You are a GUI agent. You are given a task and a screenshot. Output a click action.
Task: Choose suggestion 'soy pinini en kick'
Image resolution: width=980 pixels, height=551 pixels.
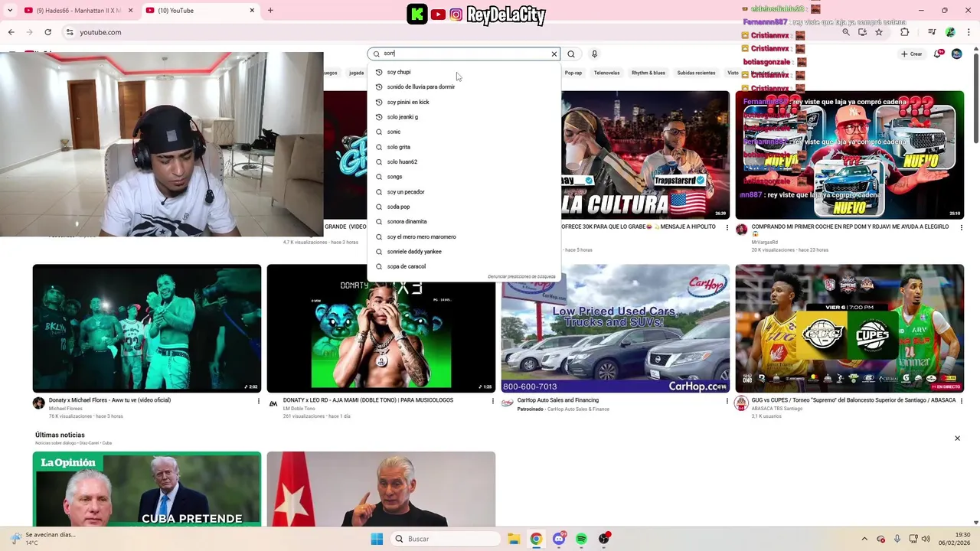464,102
